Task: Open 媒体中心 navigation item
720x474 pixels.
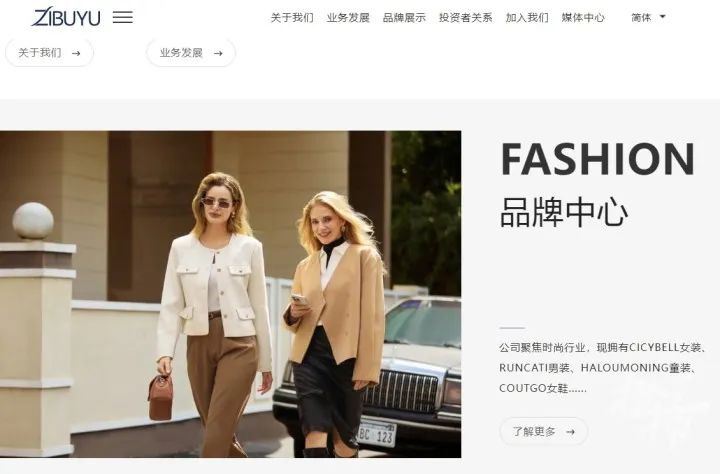Action: point(583,17)
